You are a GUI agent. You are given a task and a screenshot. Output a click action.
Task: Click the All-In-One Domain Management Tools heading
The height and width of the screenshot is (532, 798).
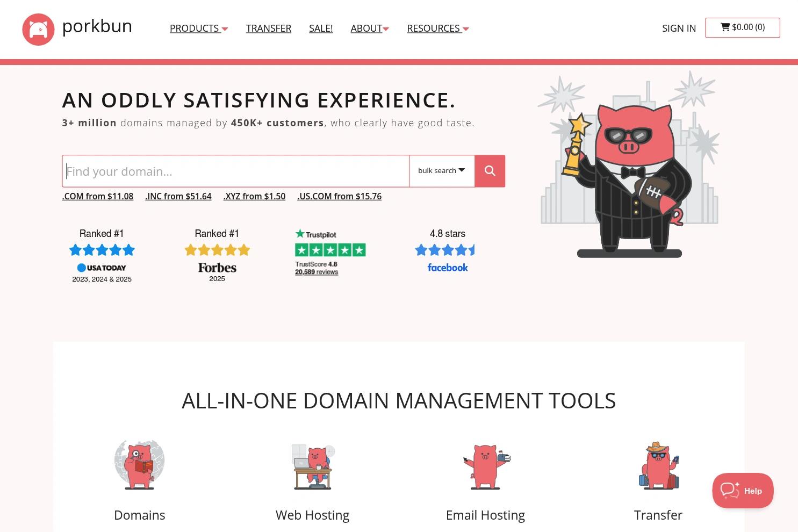399,401
